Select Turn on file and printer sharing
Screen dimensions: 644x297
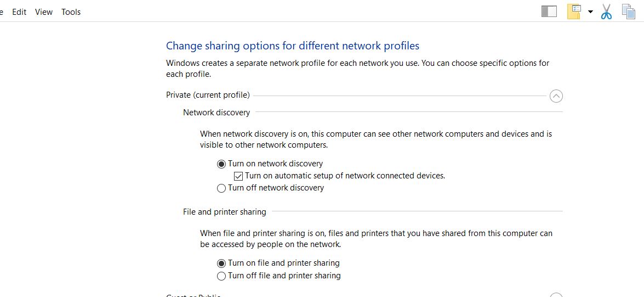[x=221, y=264]
